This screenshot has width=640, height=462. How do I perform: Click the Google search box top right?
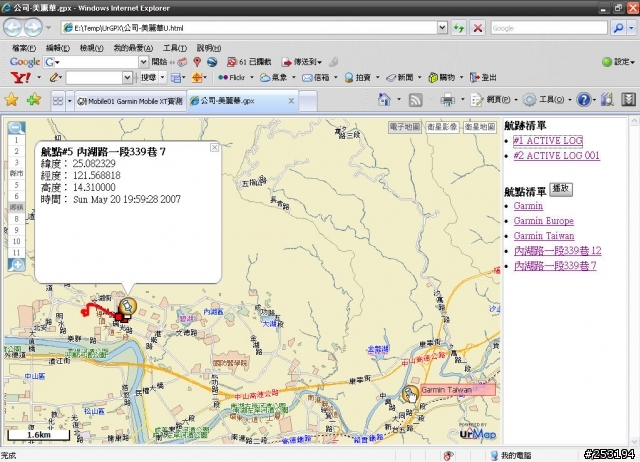pos(549,28)
